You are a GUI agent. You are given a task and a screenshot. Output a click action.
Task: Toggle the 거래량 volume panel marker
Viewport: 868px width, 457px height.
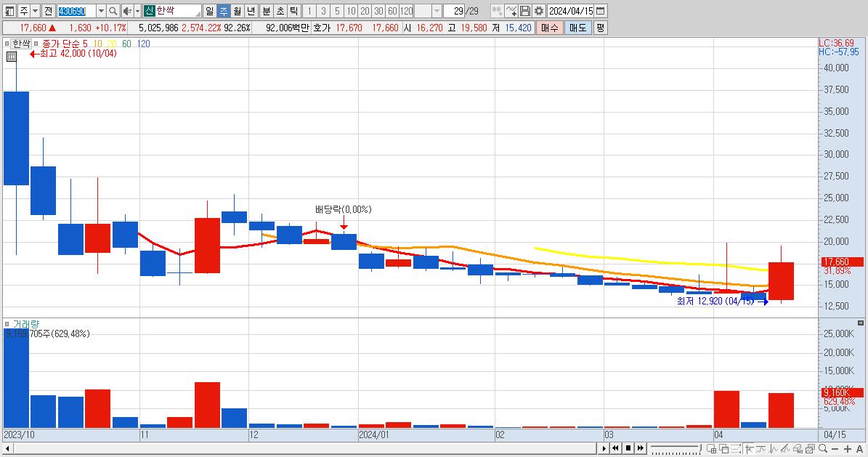pos(7,323)
